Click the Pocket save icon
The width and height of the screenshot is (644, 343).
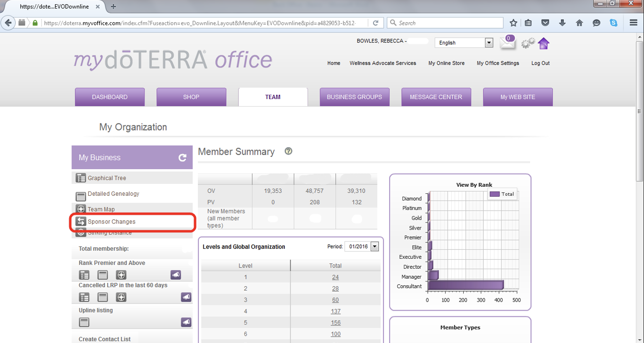click(x=545, y=23)
